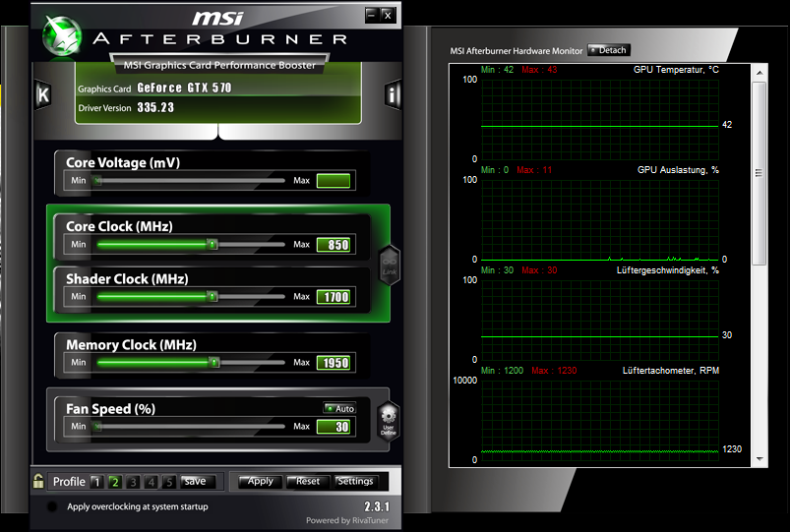The height and width of the screenshot is (532, 790).
Task: Open the fan User Define gear
Action: (388, 421)
